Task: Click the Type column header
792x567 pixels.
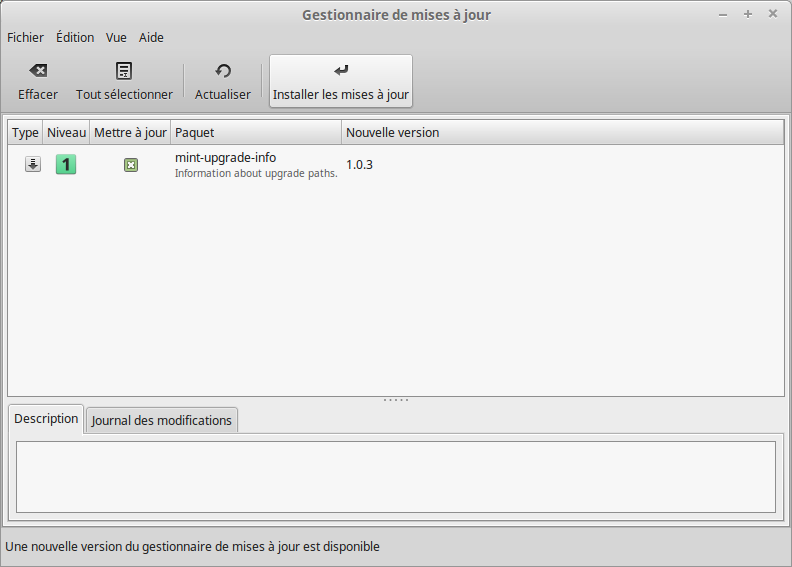Action: point(25,133)
